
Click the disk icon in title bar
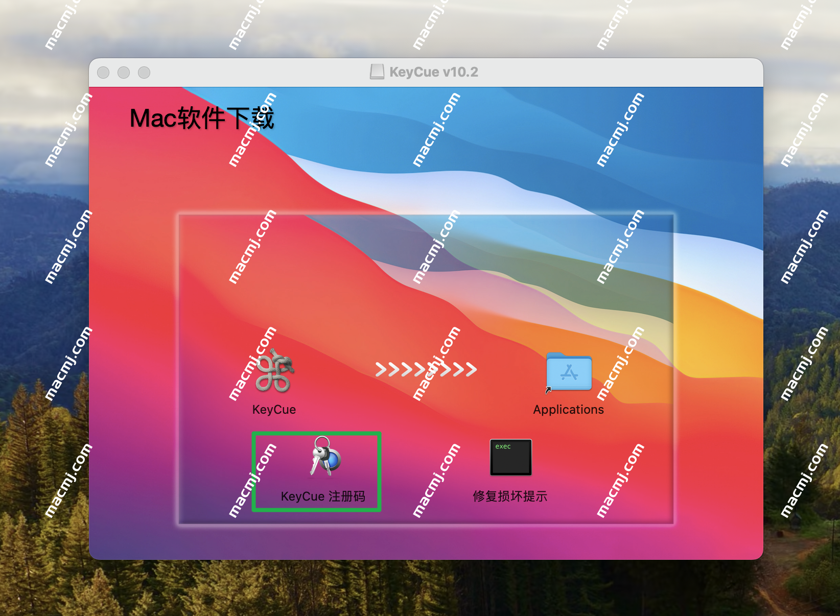point(377,72)
